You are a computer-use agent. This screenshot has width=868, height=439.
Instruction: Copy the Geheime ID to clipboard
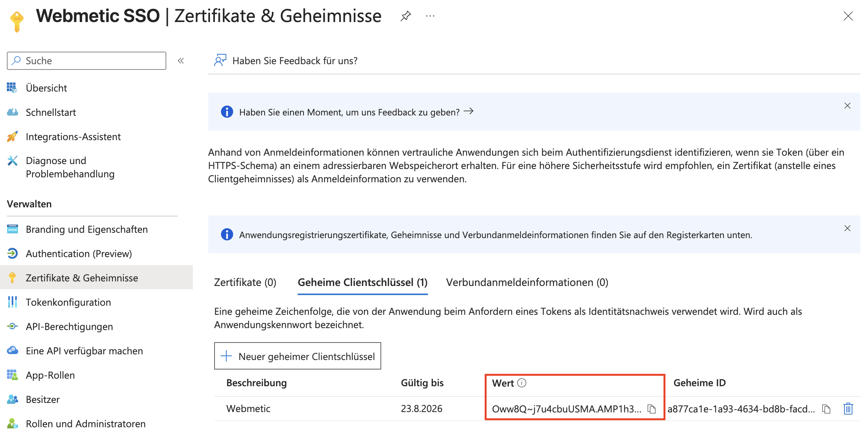click(826, 409)
